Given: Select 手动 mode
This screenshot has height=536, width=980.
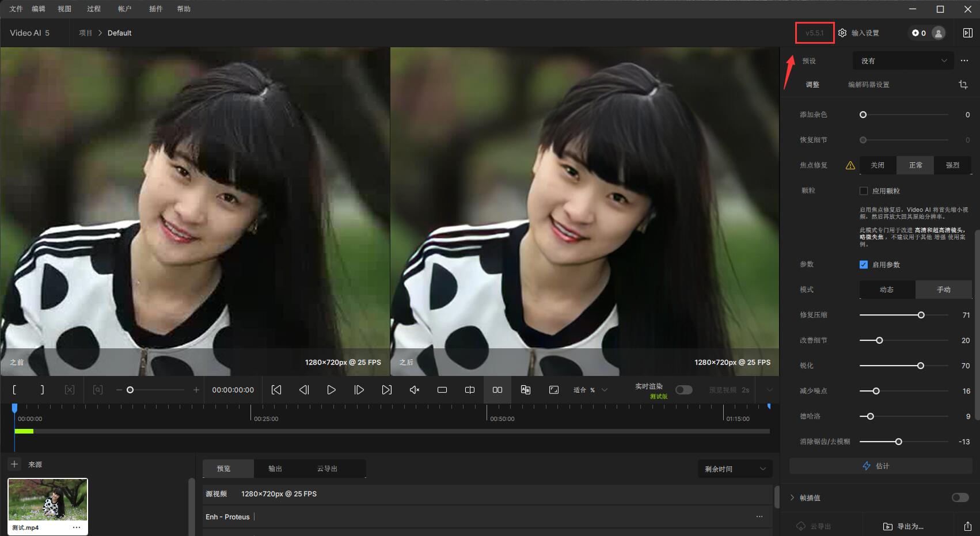Looking at the screenshot, I should click(x=943, y=290).
